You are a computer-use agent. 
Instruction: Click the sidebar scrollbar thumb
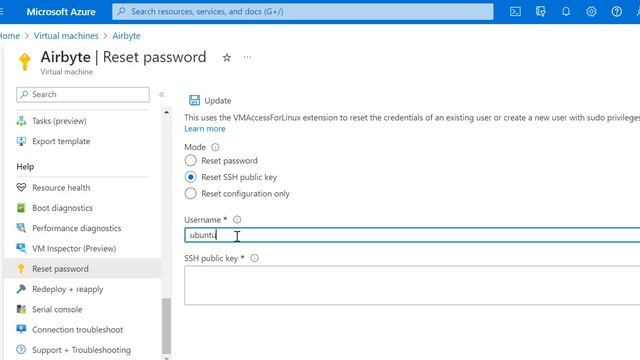coord(166,326)
